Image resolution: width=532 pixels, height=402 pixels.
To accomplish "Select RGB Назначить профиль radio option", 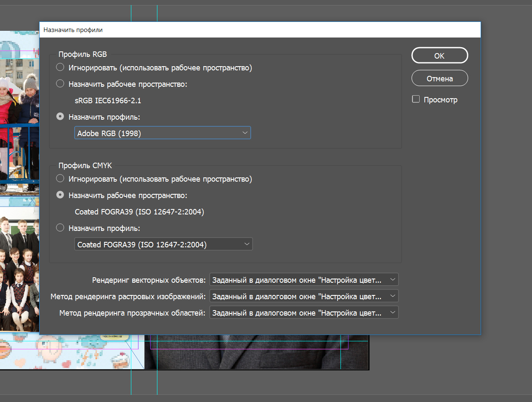I will point(60,117).
